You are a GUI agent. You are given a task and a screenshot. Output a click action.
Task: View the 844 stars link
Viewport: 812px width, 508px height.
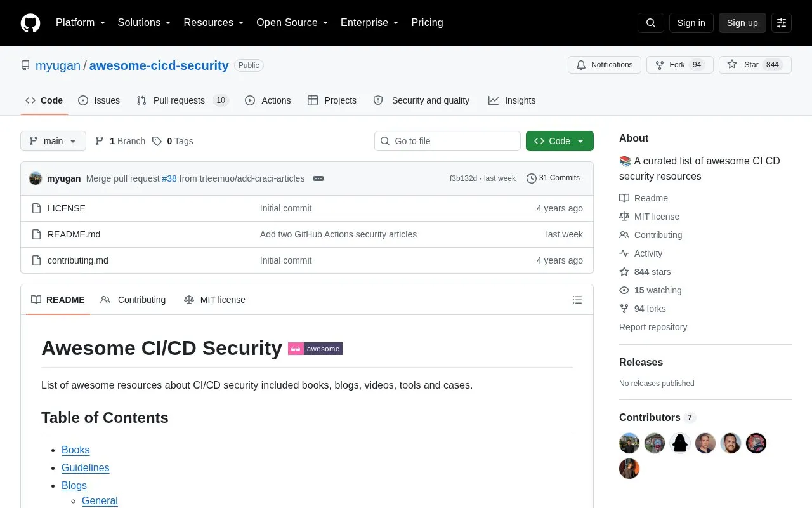click(x=645, y=272)
